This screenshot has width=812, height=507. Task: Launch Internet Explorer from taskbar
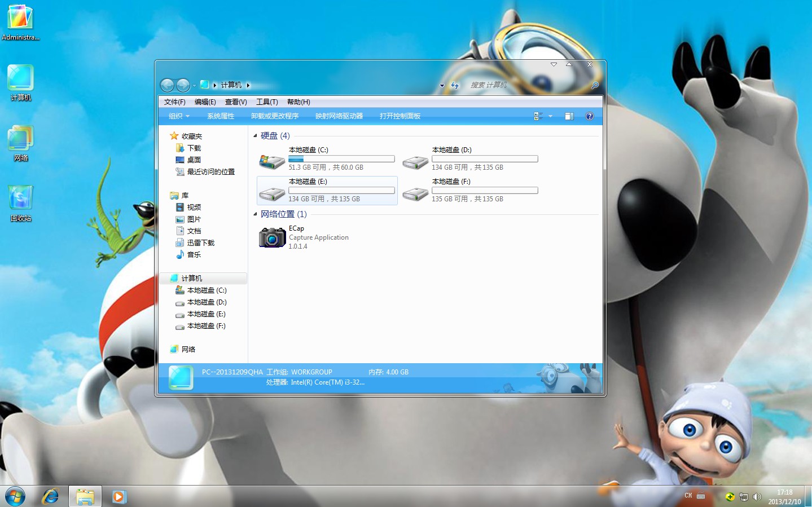51,496
